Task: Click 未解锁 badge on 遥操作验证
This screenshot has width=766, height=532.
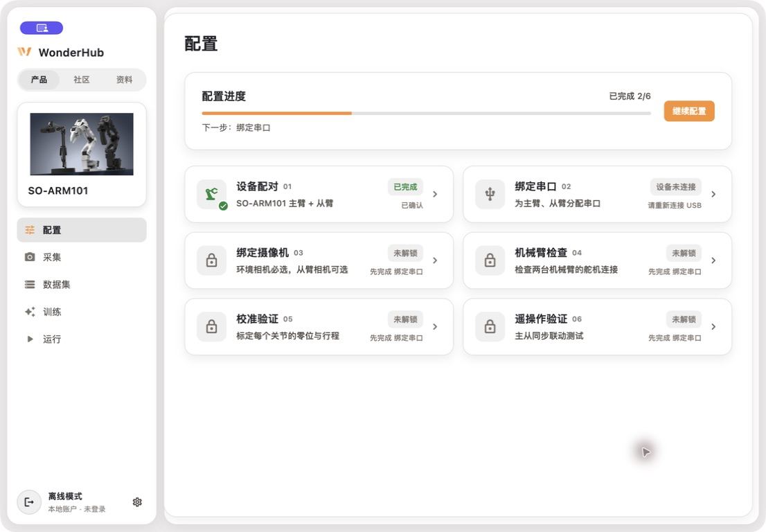Action: click(684, 319)
